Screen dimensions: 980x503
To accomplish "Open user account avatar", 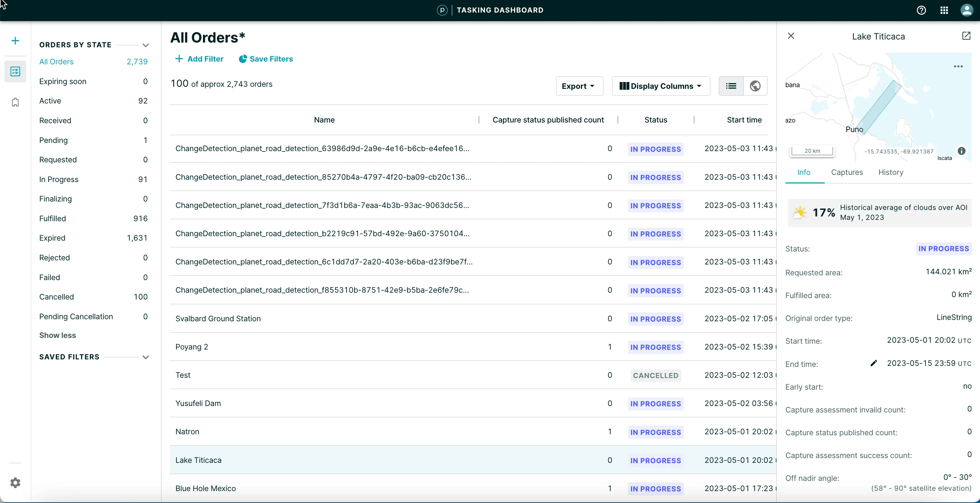I will 967,10.
